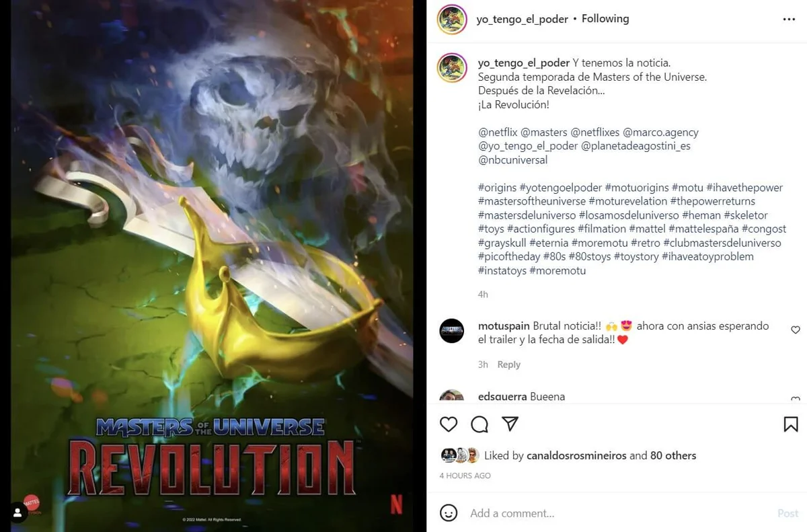Open comments with the speech bubble icon

tap(479, 424)
